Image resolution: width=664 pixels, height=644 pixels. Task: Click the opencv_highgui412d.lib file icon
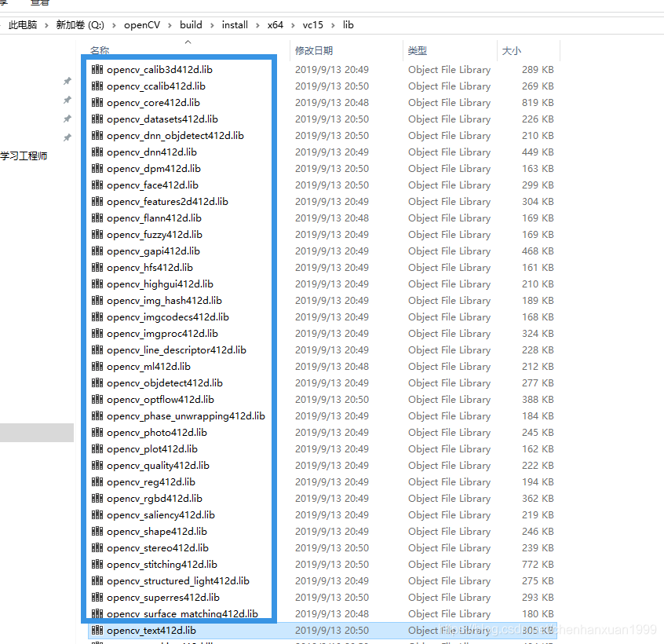point(97,284)
